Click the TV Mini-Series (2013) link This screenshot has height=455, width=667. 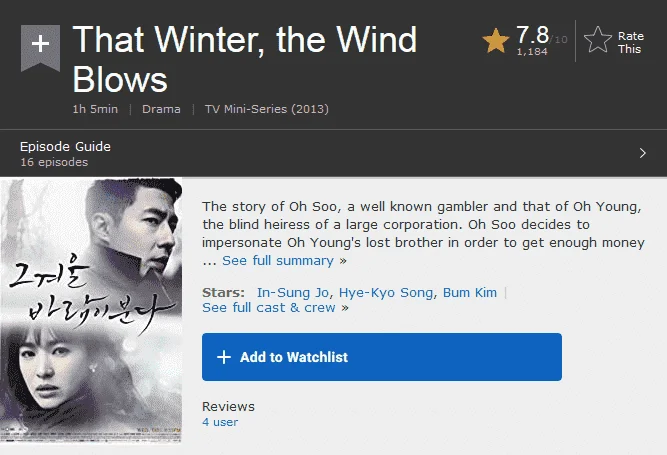[x=267, y=109]
